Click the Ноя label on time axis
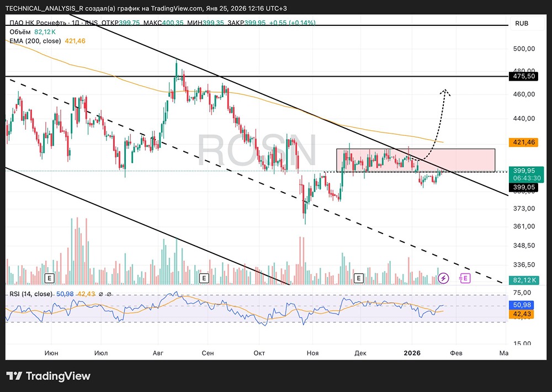This screenshot has height=392, width=552. pos(312,353)
